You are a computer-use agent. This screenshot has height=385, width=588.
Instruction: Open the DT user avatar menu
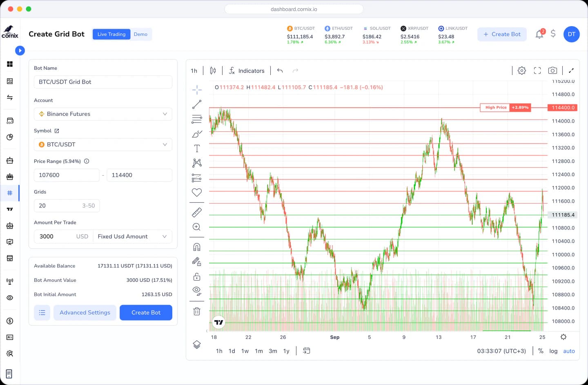pyautogui.click(x=571, y=34)
